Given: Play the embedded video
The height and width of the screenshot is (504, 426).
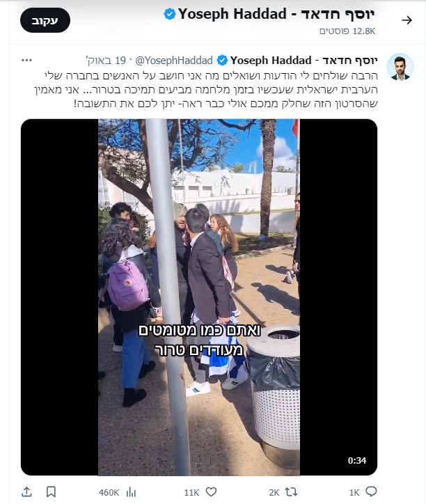Looking at the screenshot, I should point(199,297).
